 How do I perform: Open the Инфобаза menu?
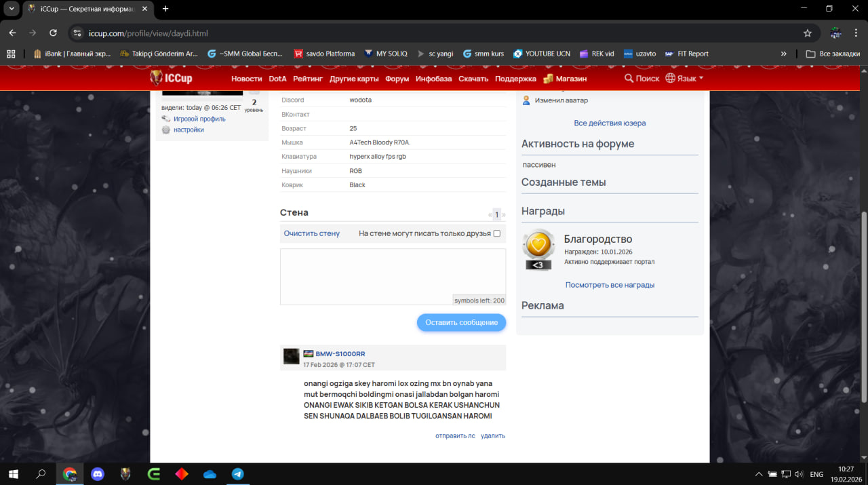(x=433, y=79)
